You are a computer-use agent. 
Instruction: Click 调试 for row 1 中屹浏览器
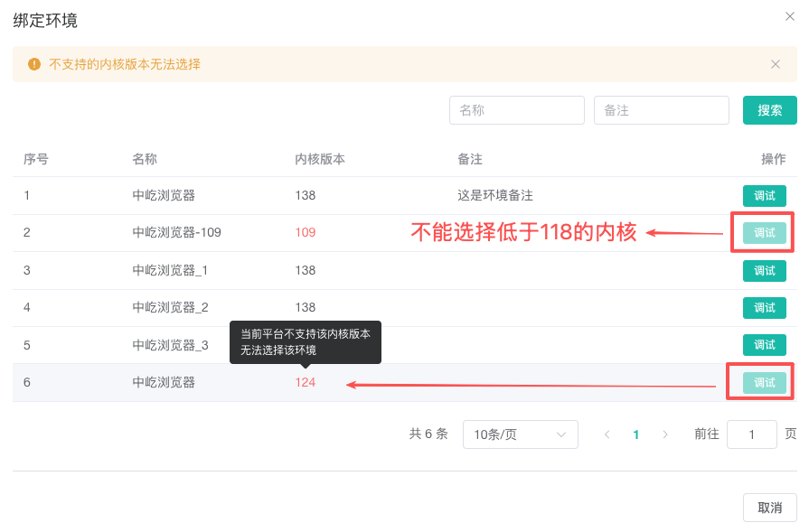pos(764,196)
